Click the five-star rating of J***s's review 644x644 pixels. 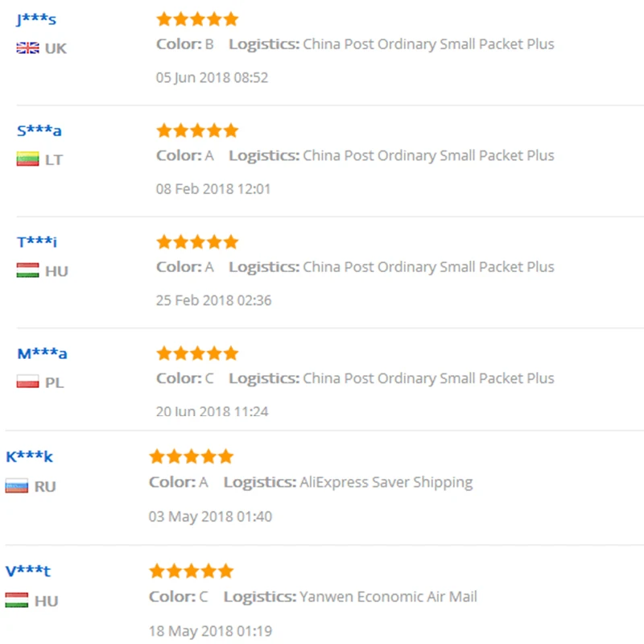tap(197, 19)
